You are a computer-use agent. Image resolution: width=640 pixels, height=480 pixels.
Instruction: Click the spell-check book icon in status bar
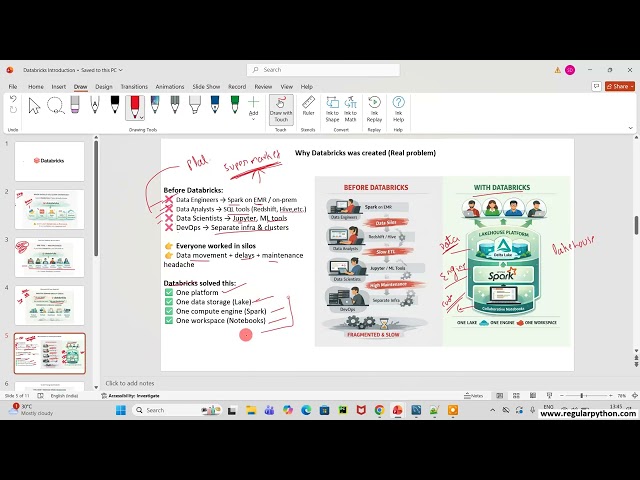[x=40, y=396]
